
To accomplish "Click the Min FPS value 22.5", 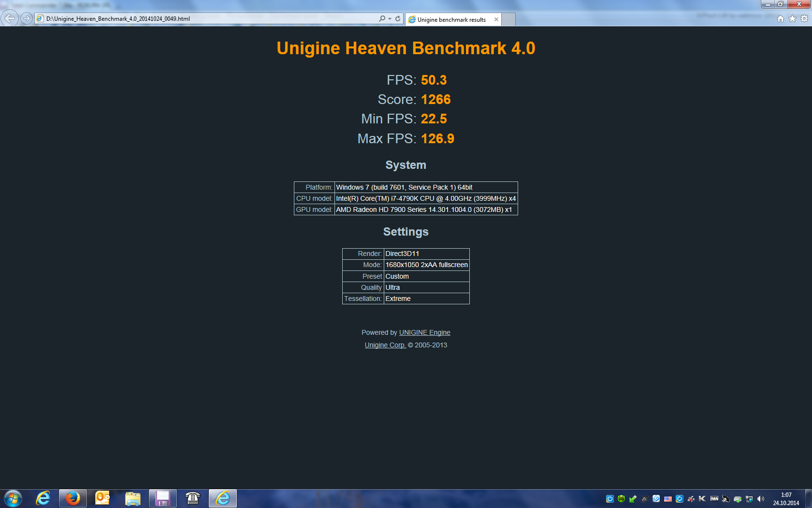I will (434, 119).
